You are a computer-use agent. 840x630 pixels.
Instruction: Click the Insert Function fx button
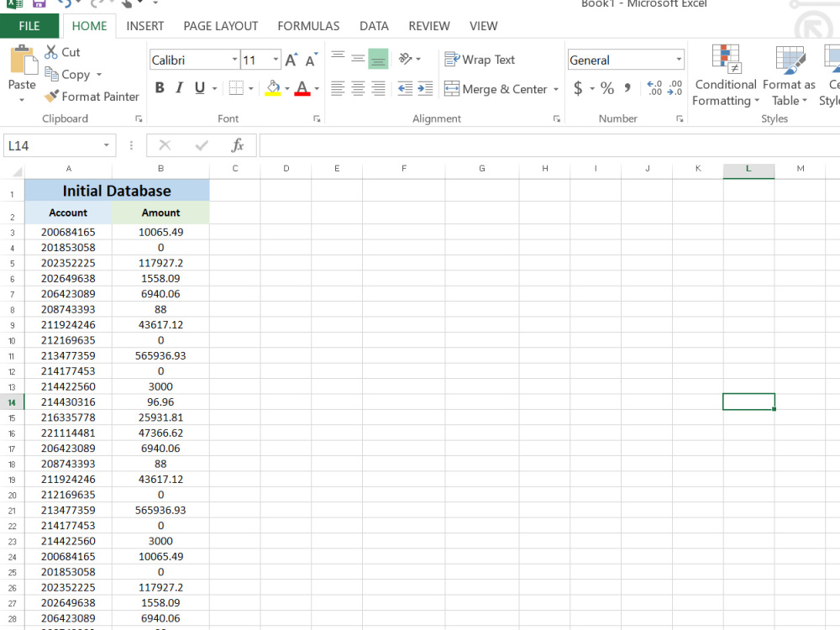pyautogui.click(x=238, y=145)
